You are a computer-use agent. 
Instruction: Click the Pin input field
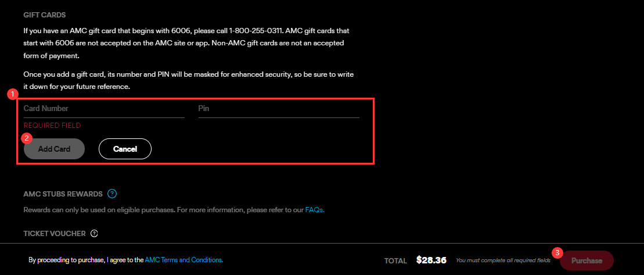tap(279, 109)
